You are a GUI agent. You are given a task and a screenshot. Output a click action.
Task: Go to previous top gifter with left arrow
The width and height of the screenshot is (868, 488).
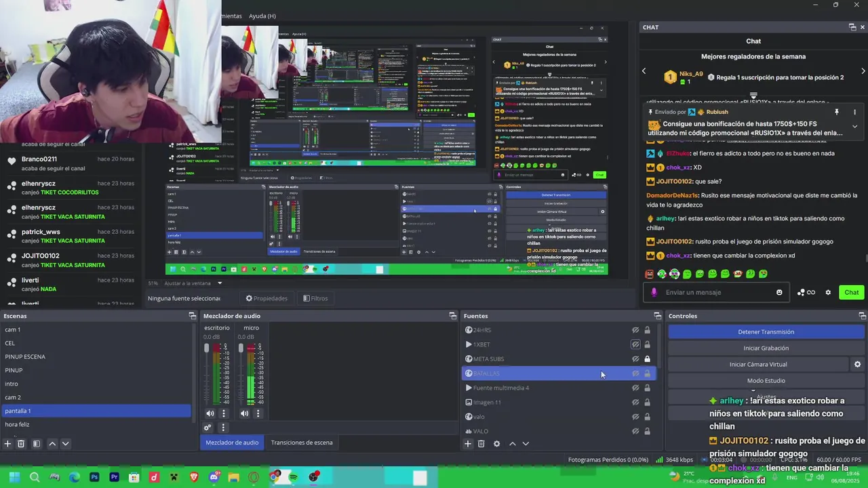(644, 71)
